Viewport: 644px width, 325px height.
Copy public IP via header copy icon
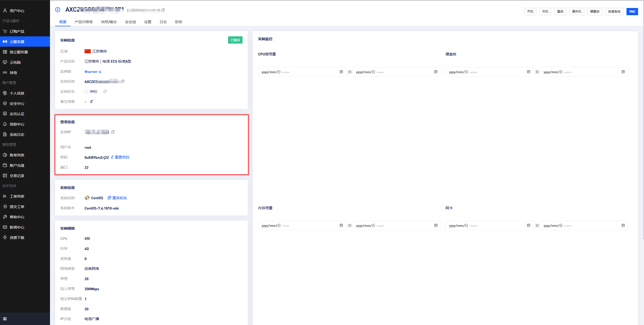pos(163,10)
